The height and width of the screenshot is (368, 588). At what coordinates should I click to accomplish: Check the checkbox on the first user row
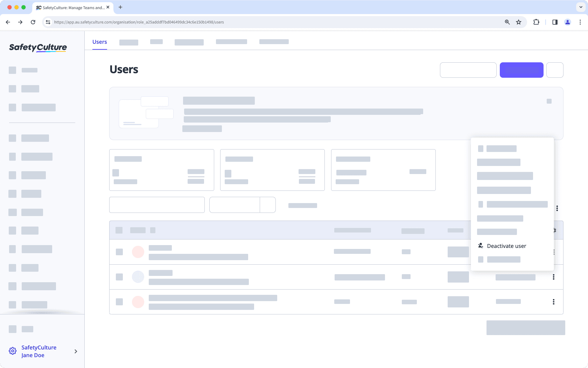tap(119, 252)
